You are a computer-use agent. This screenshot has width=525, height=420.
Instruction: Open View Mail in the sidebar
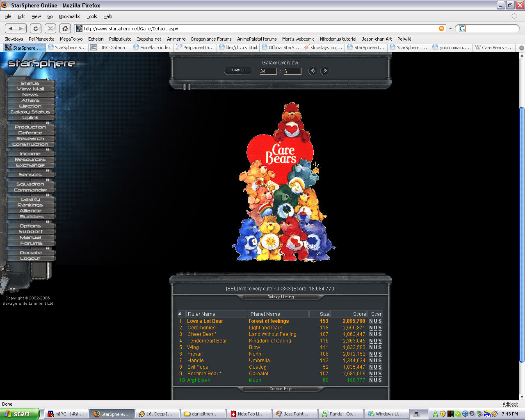pos(30,89)
